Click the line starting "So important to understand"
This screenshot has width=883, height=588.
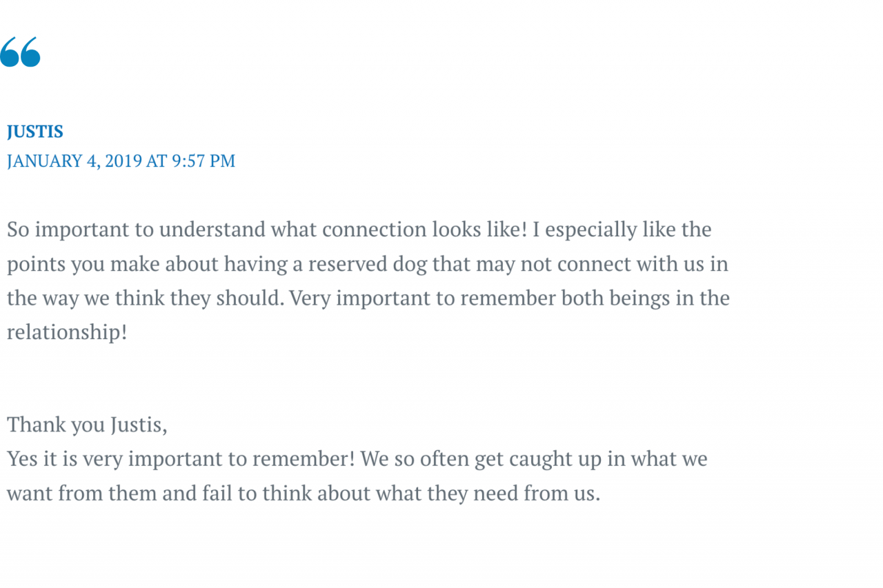click(359, 230)
